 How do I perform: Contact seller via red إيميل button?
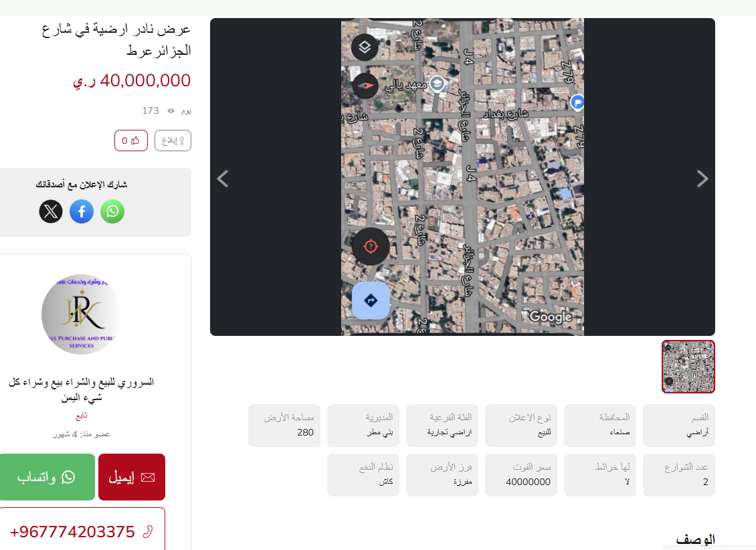132,477
